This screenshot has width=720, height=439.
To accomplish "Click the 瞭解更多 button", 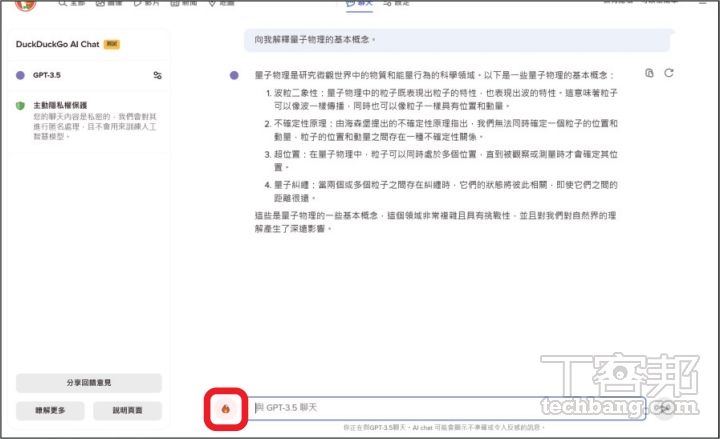I will coord(50,410).
